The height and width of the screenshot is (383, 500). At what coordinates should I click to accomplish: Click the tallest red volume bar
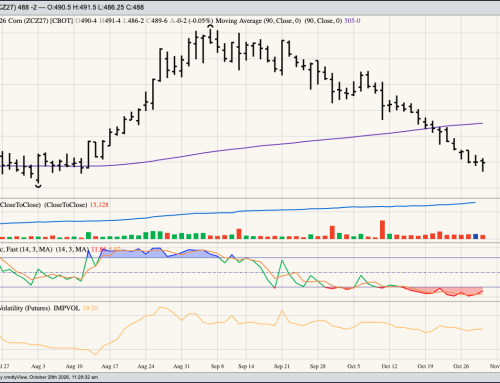coord(382,230)
